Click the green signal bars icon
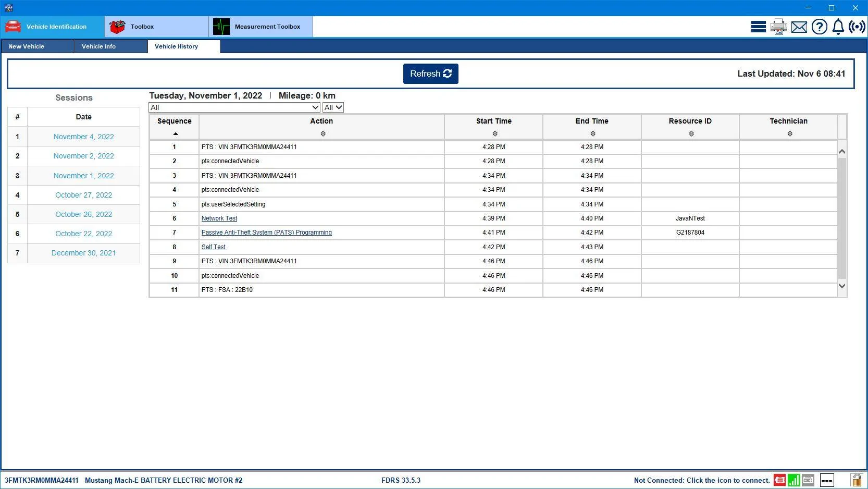Screen dimensions: 868x489 point(794,480)
